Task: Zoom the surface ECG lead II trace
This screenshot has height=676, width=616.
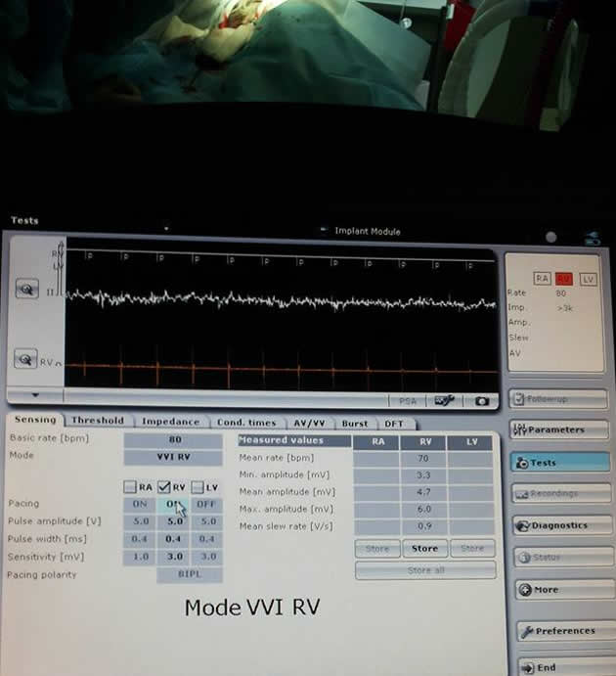Action: (x=26, y=289)
